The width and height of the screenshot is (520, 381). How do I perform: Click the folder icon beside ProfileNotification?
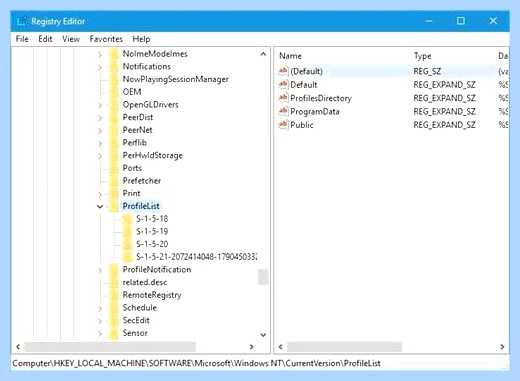point(114,270)
